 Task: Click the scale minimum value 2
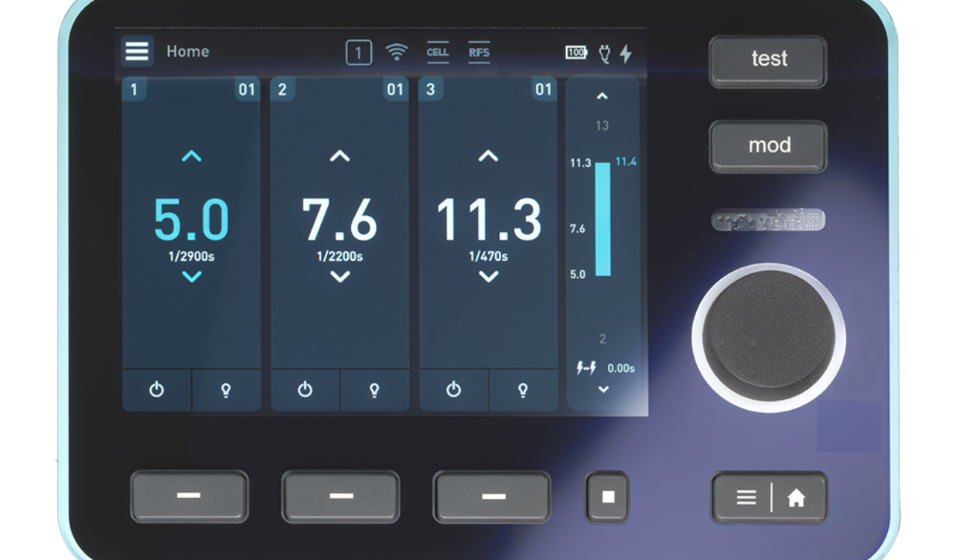(603, 339)
